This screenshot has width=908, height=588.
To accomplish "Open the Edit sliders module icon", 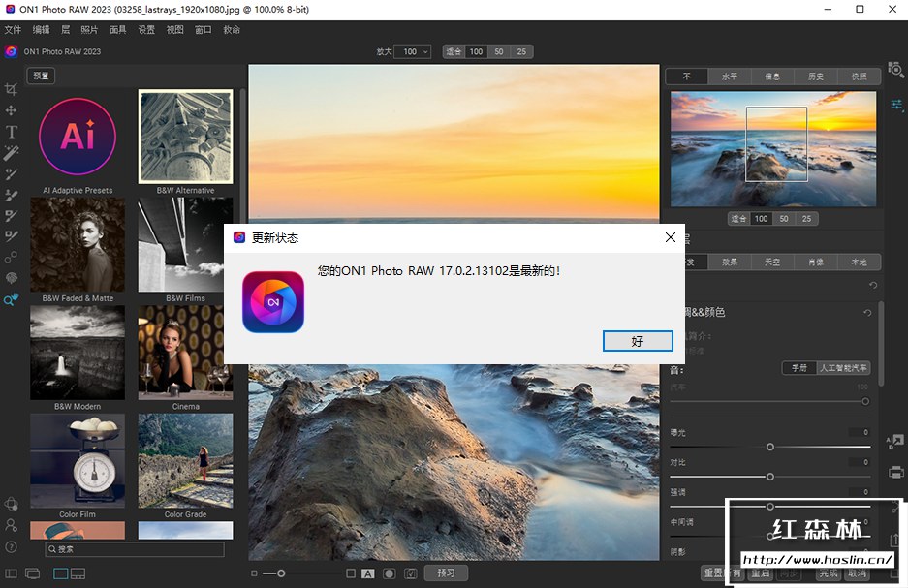I will (x=896, y=105).
